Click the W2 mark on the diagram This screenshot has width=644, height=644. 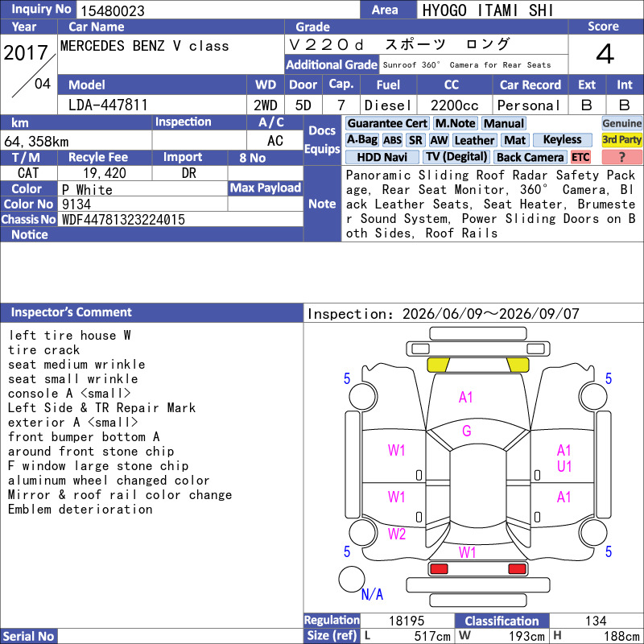click(x=397, y=534)
